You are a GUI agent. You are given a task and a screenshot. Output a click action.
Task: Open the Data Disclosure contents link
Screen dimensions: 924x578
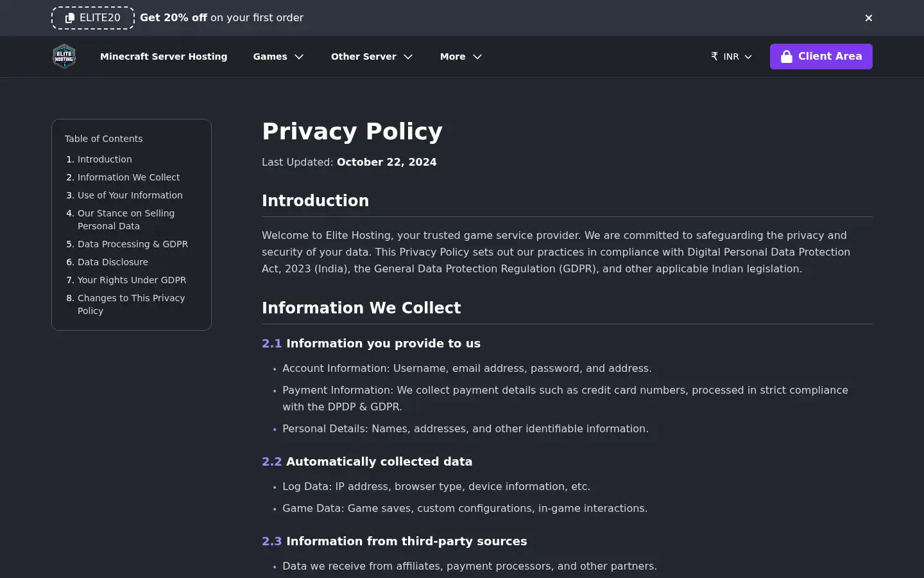click(x=113, y=262)
